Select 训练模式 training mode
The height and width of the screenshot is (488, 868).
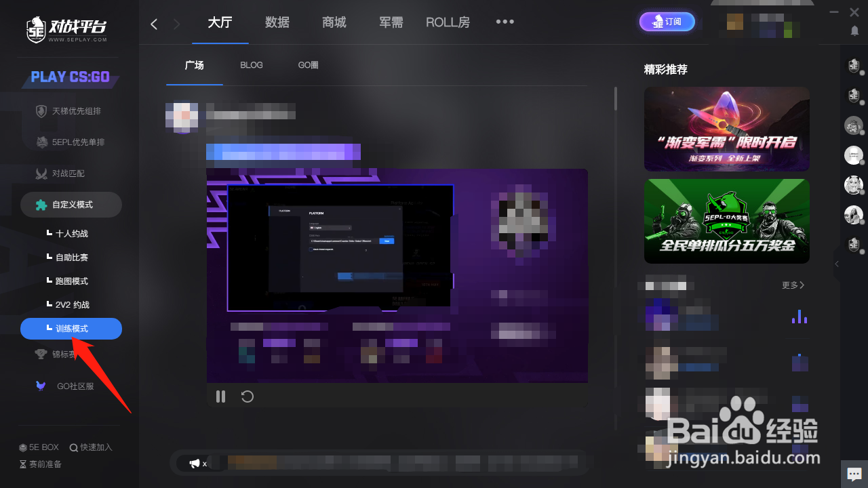click(71, 329)
